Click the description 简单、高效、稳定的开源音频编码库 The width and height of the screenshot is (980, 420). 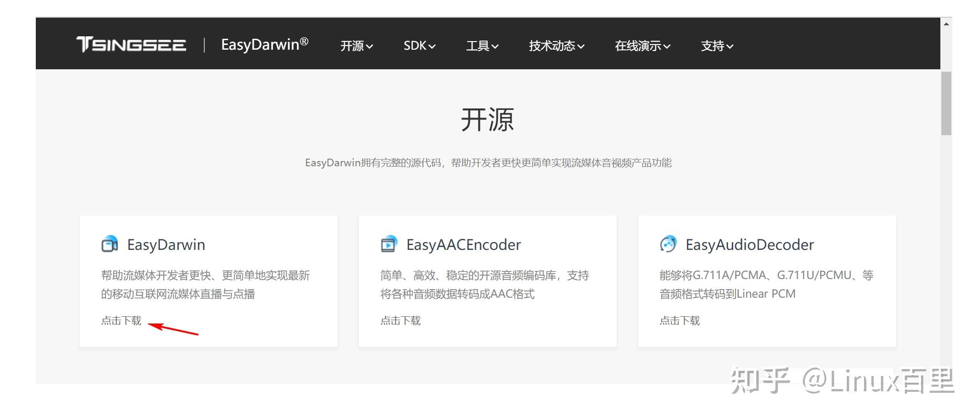[x=485, y=284]
